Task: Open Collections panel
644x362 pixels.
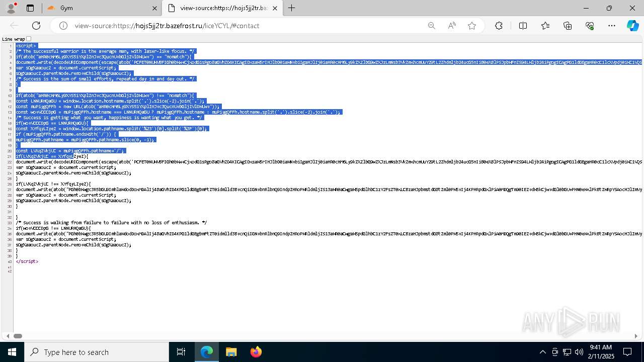Action: [x=568, y=26]
